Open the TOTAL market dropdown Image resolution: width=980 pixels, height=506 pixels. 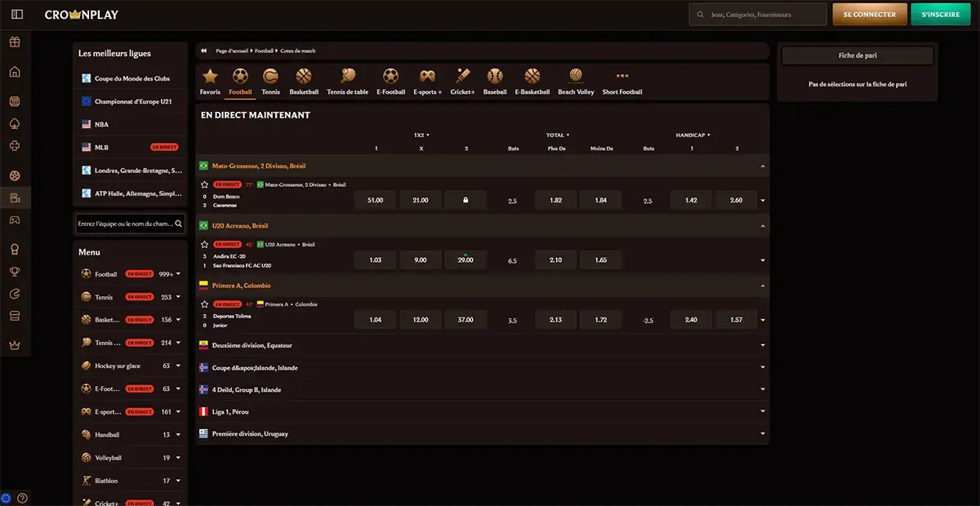pyautogui.click(x=558, y=135)
